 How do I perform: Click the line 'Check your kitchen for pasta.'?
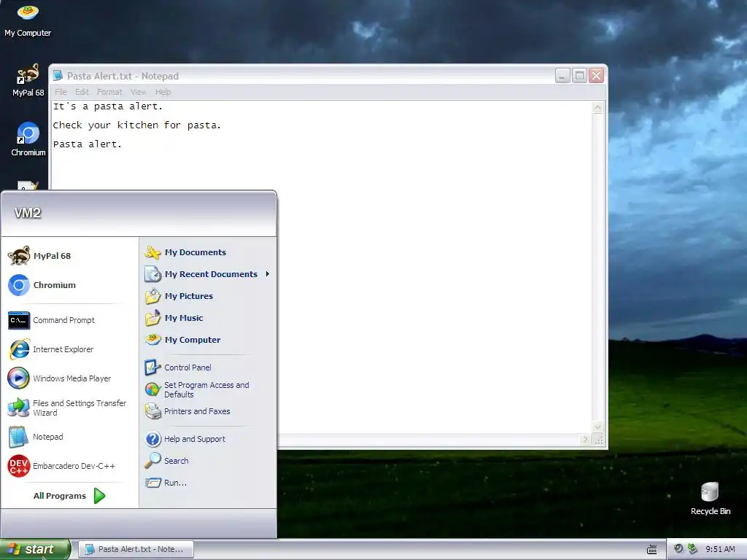pos(136,125)
